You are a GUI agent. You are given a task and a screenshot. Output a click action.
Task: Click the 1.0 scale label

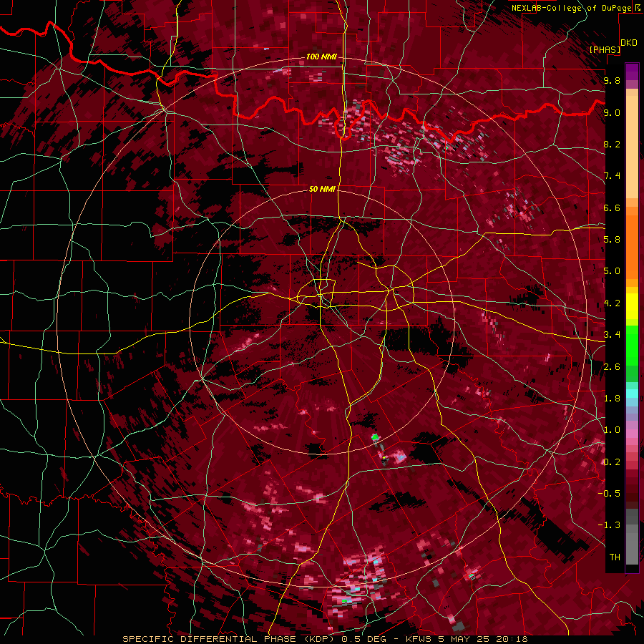612,430
